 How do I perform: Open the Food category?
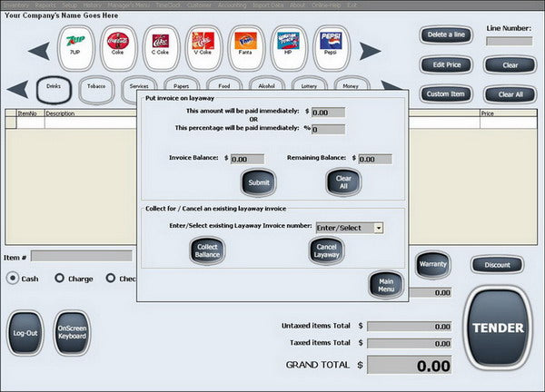coord(223,83)
